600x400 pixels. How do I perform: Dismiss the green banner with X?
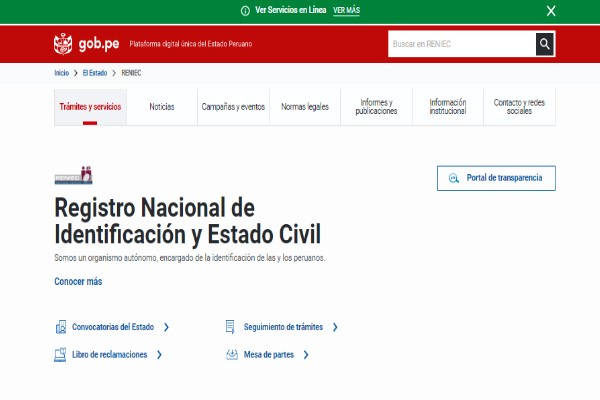pyautogui.click(x=551, y=11)
